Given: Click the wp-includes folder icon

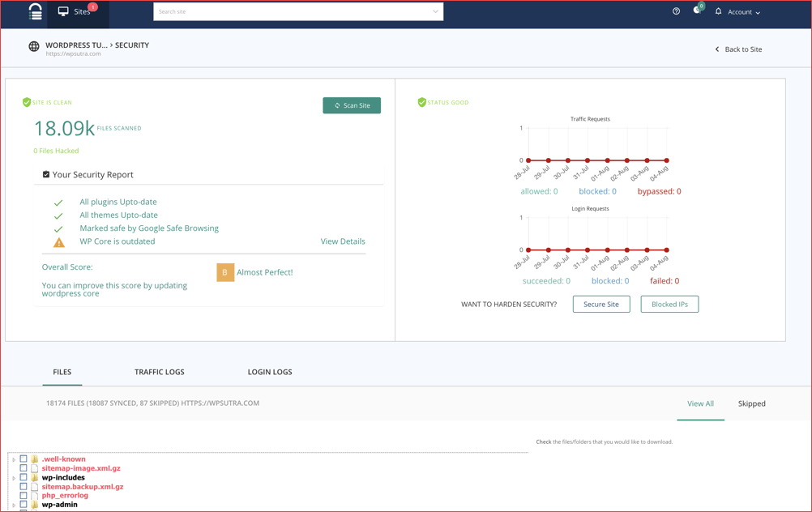Looking at the screenshot, I should 35,477.
